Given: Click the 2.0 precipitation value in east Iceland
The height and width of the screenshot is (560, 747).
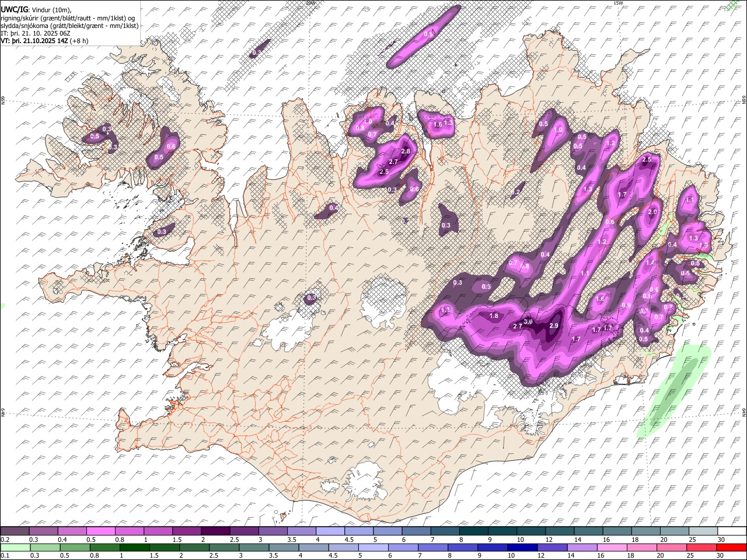Looking at the screenshot, I should click(652, 212).
